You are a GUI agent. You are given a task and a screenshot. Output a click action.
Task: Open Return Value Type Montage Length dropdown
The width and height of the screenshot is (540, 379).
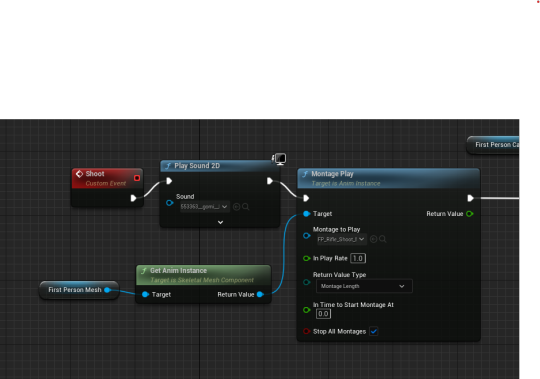coord(364,286)
